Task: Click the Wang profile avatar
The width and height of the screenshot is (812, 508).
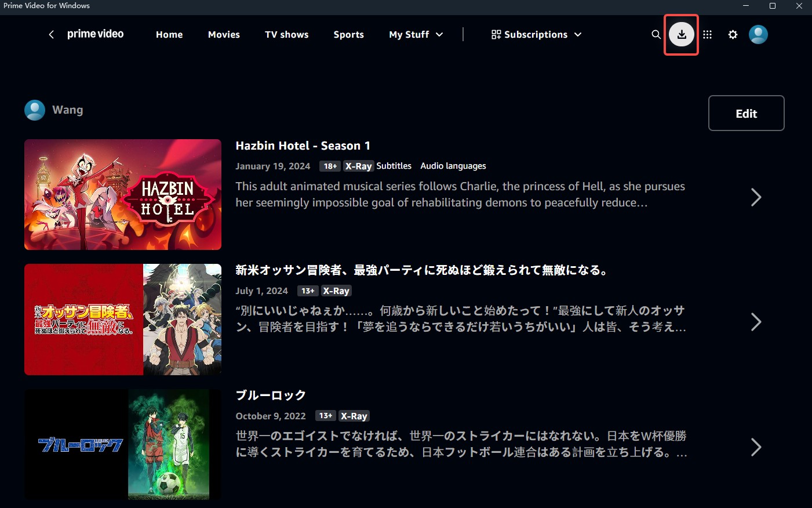Action: pyautogui.click(x=34, y=110)
